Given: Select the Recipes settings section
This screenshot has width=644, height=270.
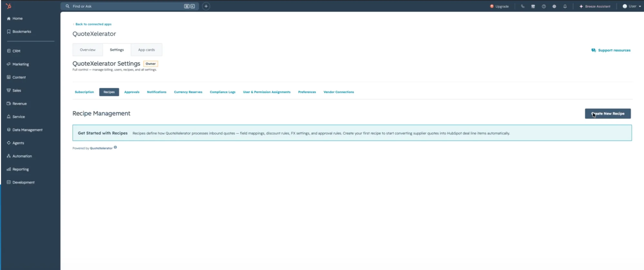Looking at the screenshot, I should click(x=109, y=92).
